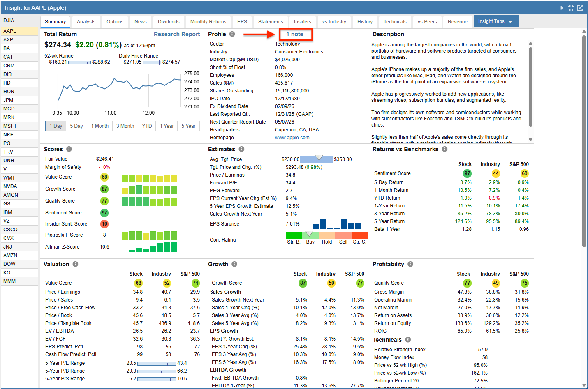Click the Valuation section info icon
Screen dimensions: 588x389
75,264
